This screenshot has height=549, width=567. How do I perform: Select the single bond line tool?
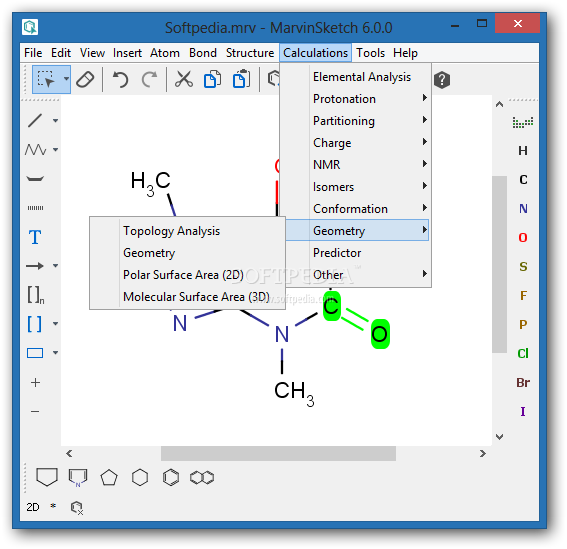click(x=35, y=121)
